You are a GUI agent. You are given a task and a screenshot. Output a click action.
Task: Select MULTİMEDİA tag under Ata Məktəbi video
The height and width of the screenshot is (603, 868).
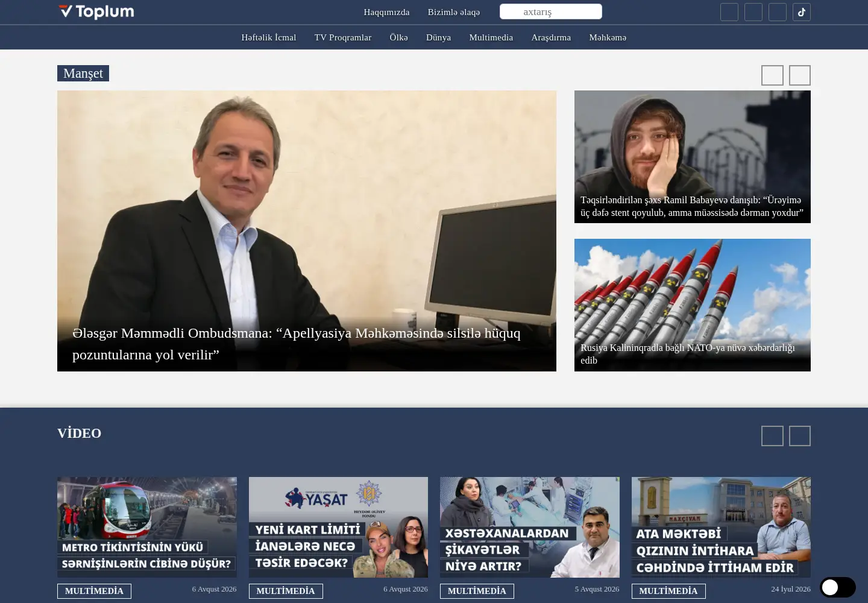coord(668,591)
